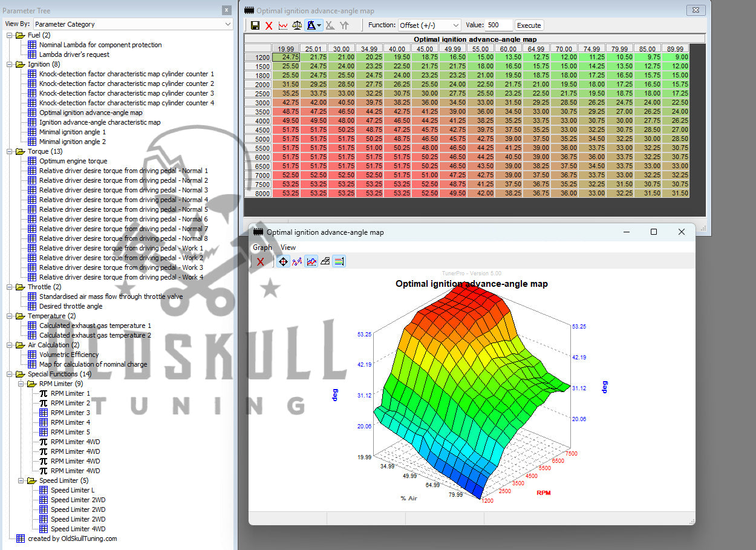Toggle the color legend bars in graph toolbar
756x550 pixels.
pos(339,261)
